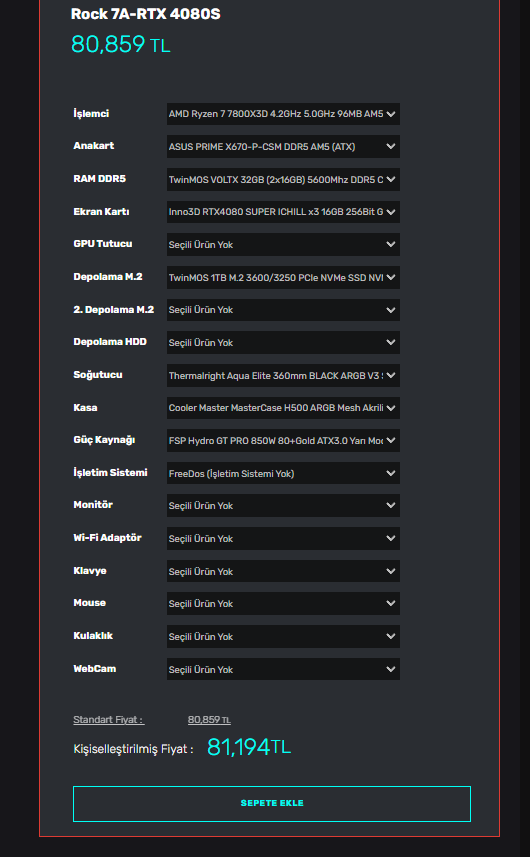The image size is (530, 857).
Task: Click the SEPETE EKLE button
Action: [x=272, y=803]
